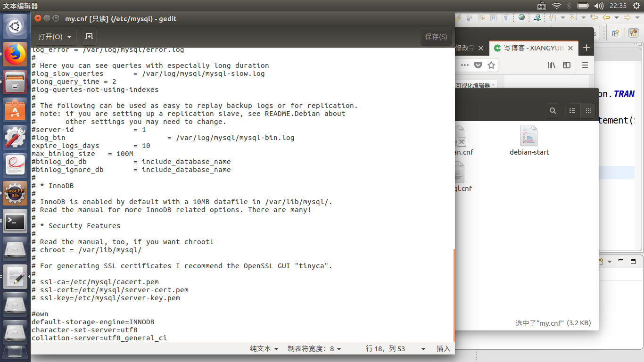Click the 保存(S) button in gedit

tap(436, 36)
